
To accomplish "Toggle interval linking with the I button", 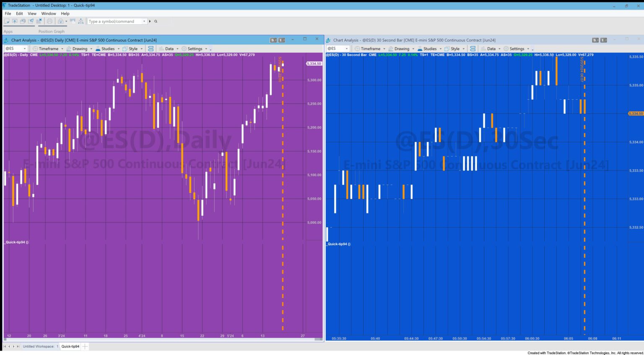I will pyautogui.click(x=282, y=39).
